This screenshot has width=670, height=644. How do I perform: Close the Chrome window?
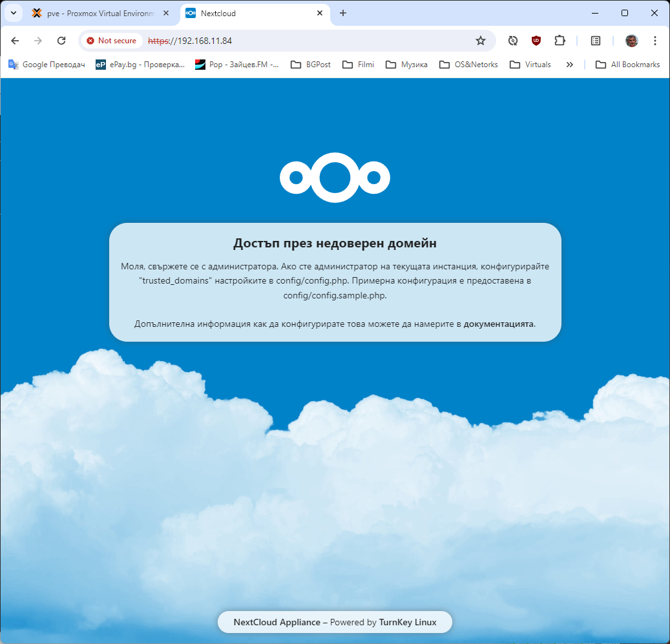[x=654, y=13]
